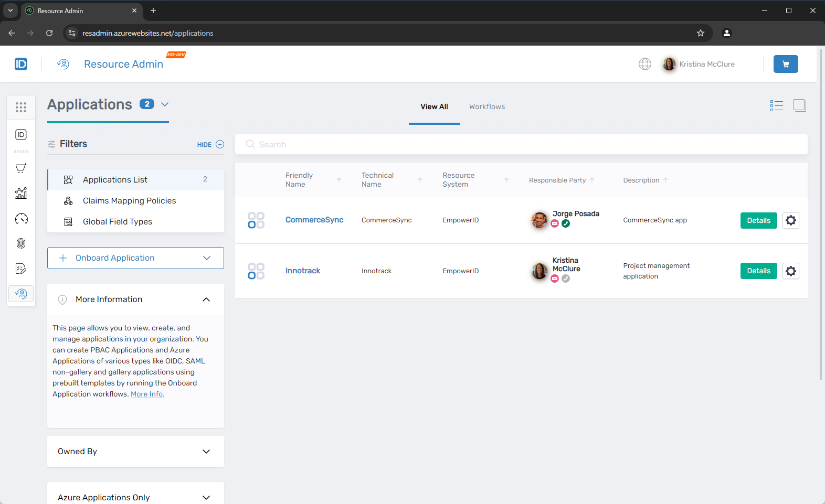This screenshot has height=504, width=825.
Task: Click the Resource Admin title link
Action: [x=123, y=64]
